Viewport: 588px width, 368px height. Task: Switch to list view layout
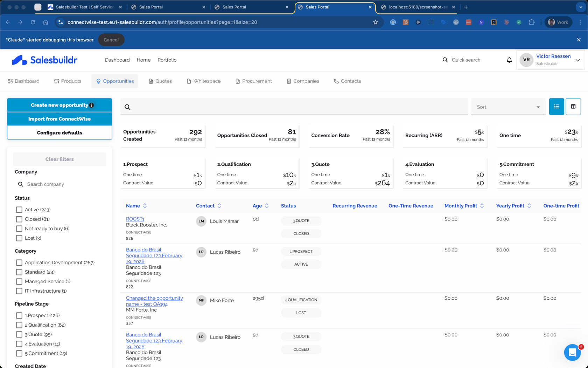click(556, 107)
